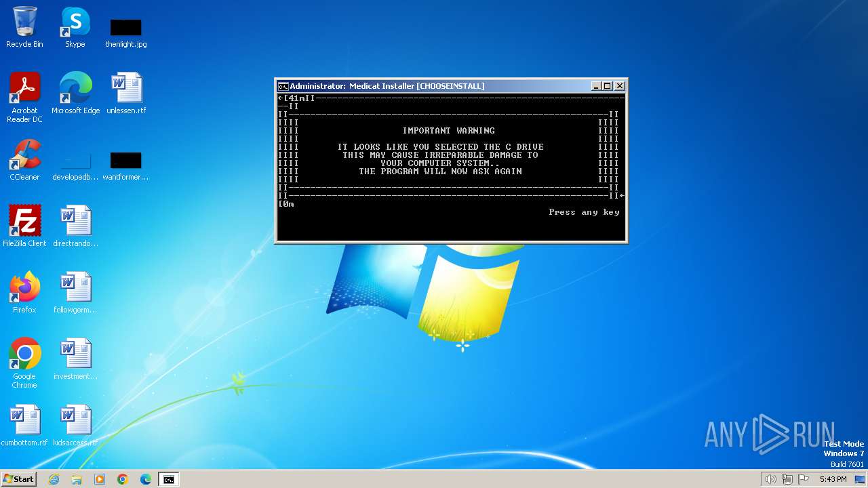Select the developedb... desktop item

coord(75,165)
